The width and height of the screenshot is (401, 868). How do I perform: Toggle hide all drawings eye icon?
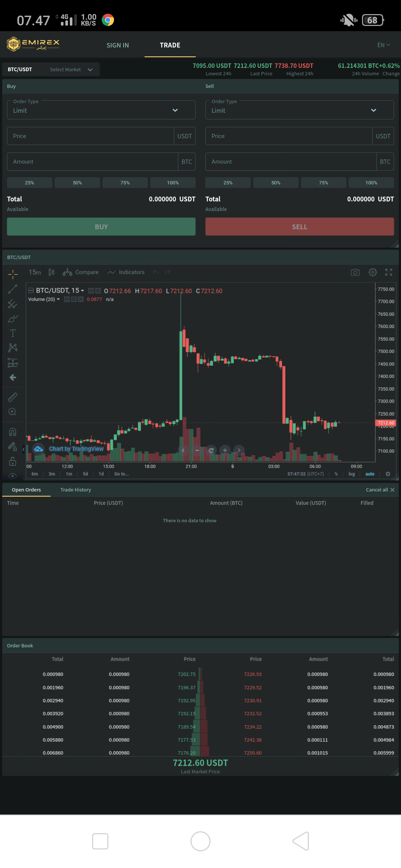pyautogui.click(x=13, y=476)
